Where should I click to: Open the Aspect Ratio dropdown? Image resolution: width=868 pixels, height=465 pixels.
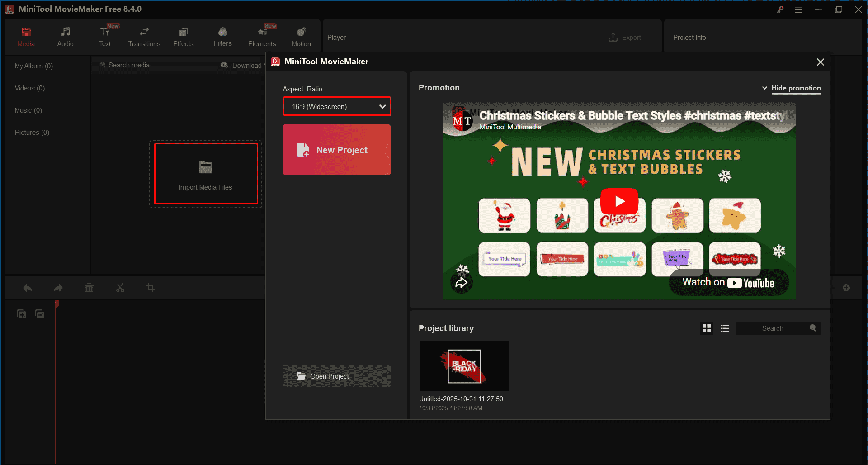[336, 106]
